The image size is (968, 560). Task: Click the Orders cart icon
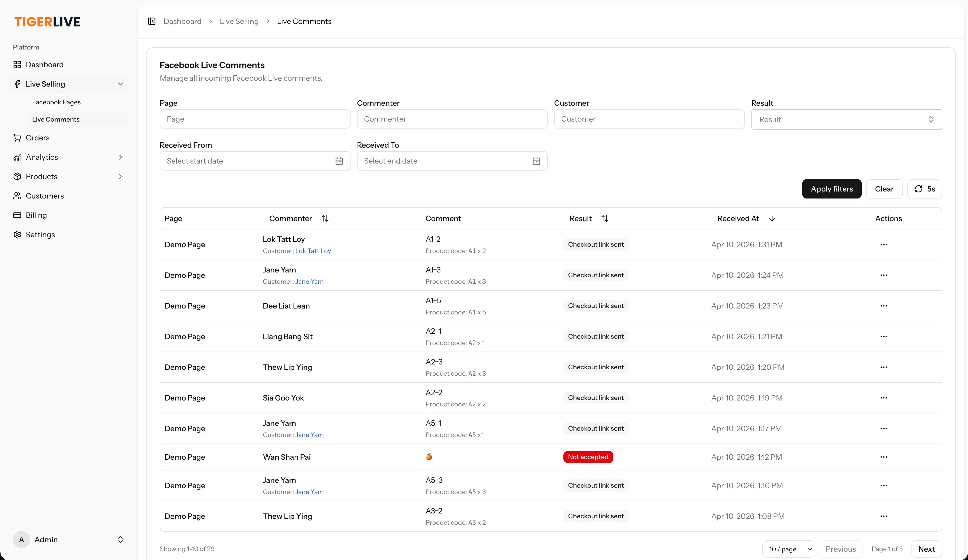[x=17, y=137]
